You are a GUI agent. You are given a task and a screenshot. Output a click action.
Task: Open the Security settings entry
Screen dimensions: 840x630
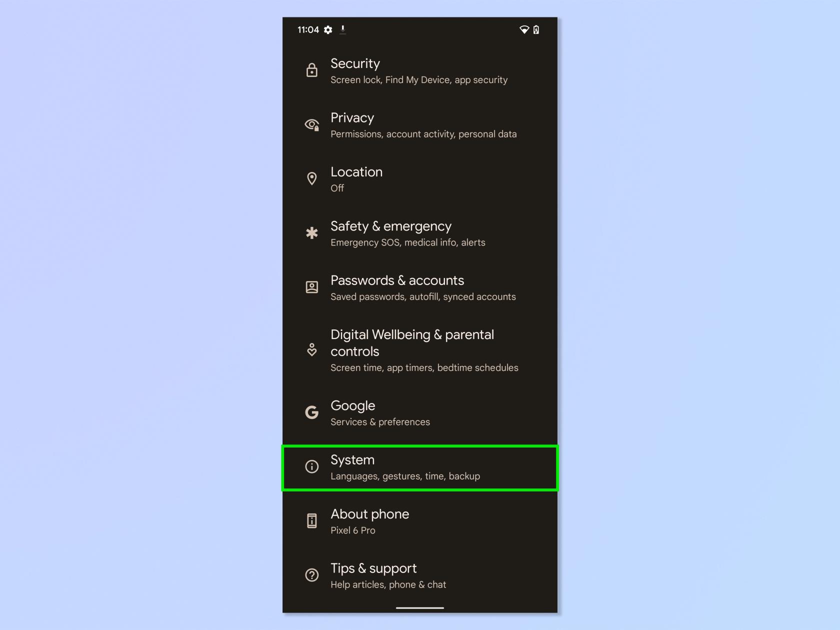420,71
